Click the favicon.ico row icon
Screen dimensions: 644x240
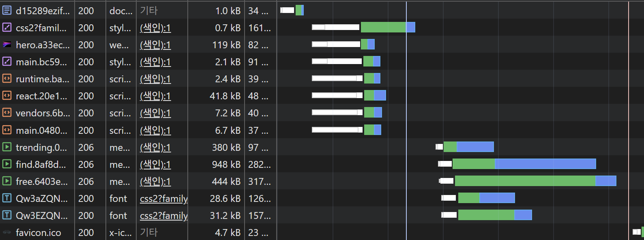point(7,232)
